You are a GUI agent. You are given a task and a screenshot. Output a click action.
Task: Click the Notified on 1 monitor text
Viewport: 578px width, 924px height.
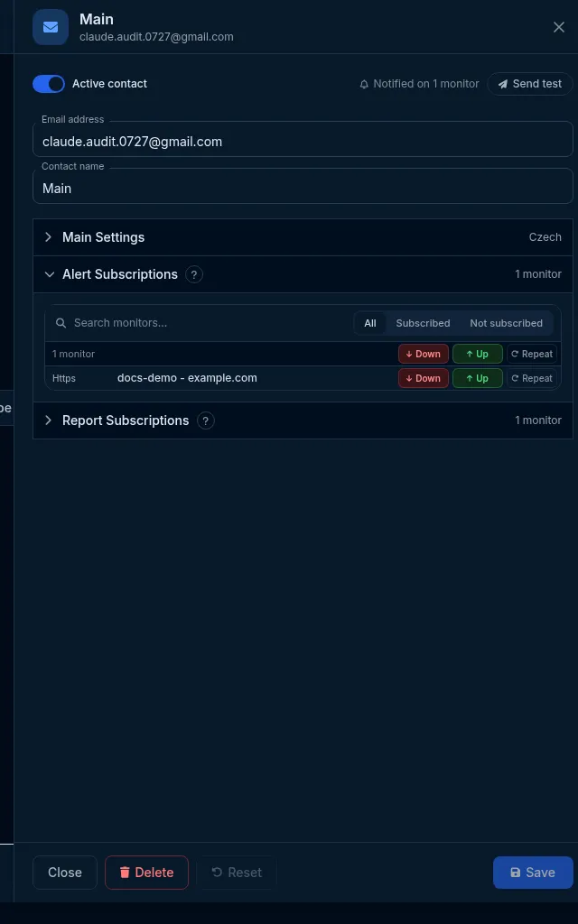click(426, 84)
